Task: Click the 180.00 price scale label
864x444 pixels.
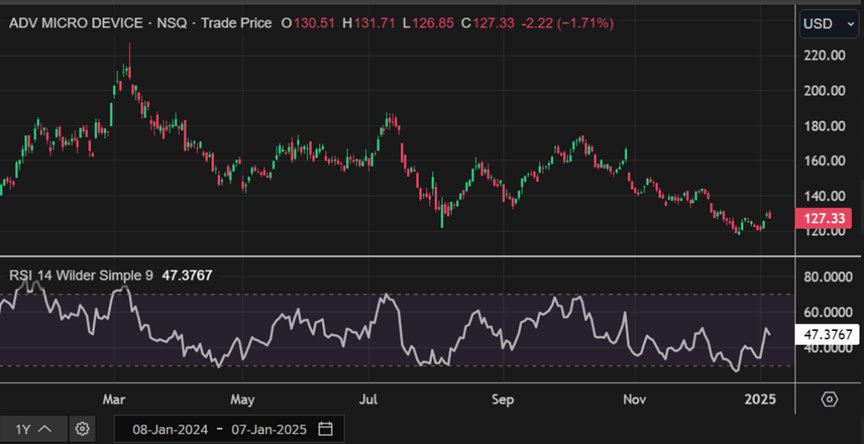Action: (825, 126)
